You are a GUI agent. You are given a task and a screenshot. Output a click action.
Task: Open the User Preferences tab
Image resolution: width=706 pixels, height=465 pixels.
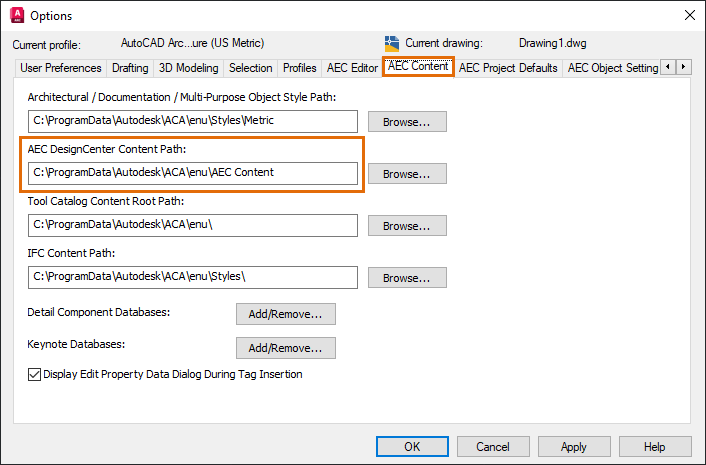[x=61, y=68]
